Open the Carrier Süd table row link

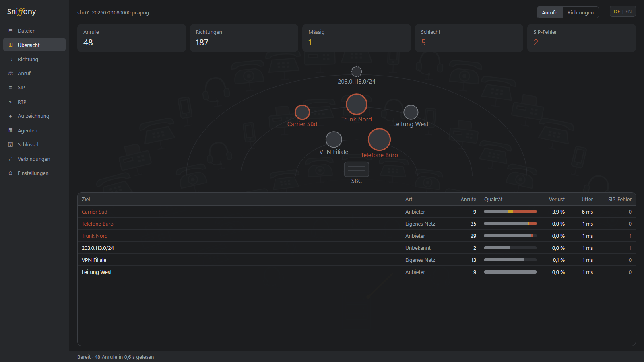coord(95,212)
